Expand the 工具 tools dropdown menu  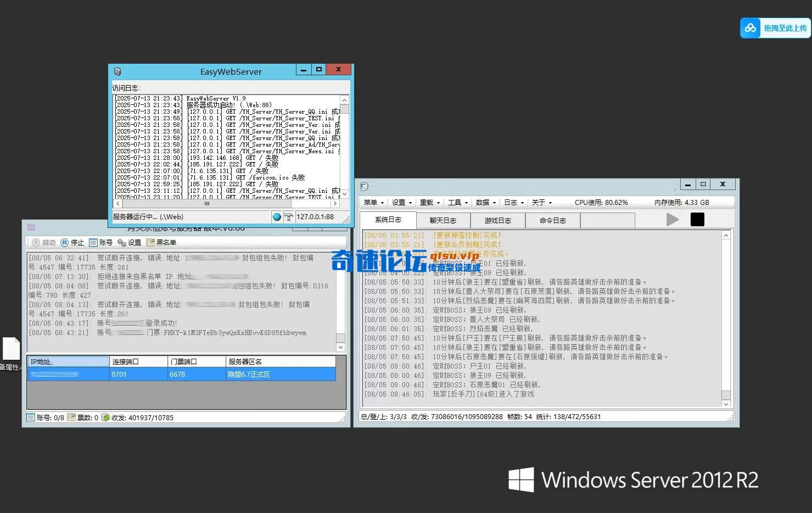tap(458, 203)
